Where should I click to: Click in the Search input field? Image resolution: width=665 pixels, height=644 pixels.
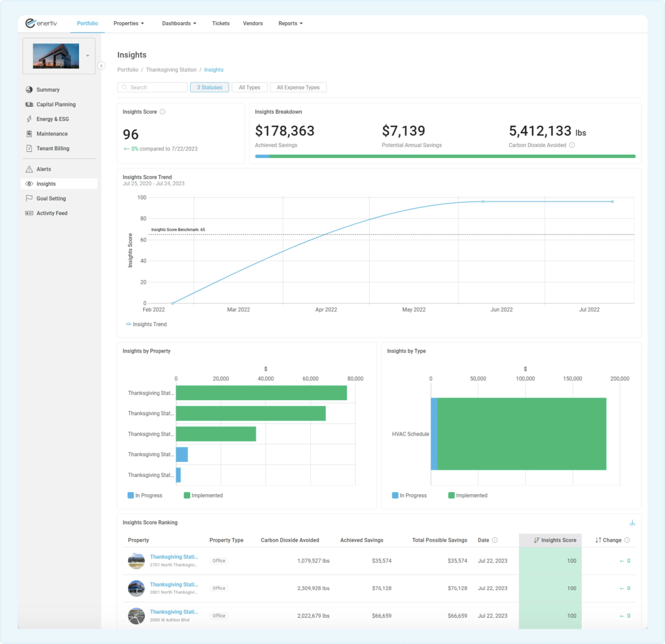pyautogui.click(x=152, y=87)
